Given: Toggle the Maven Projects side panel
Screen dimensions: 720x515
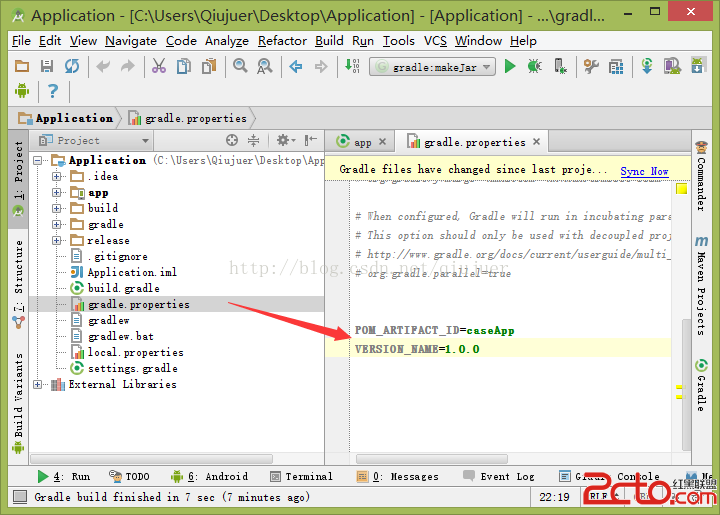Looking at the screenshot, I should coord(702,280).
